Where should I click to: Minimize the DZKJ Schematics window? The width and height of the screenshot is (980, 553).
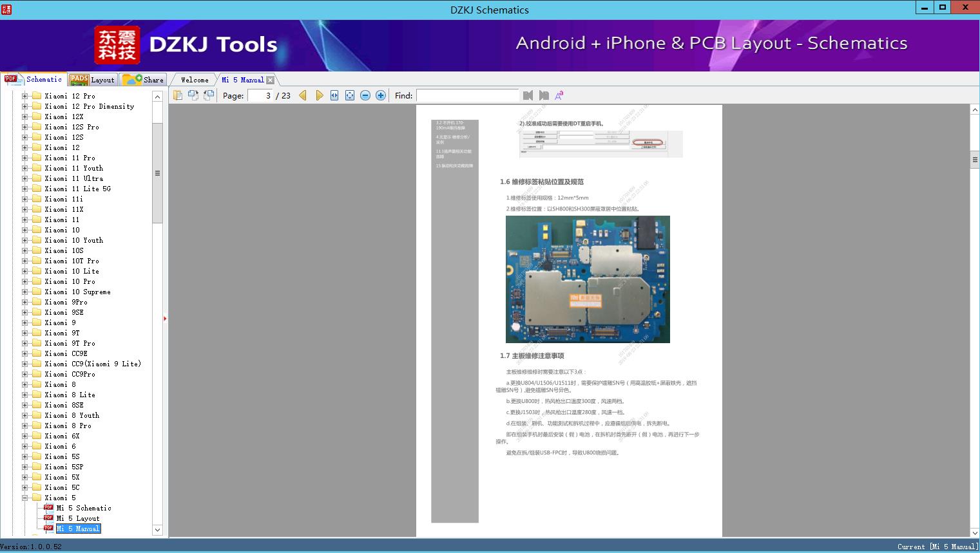925,8
